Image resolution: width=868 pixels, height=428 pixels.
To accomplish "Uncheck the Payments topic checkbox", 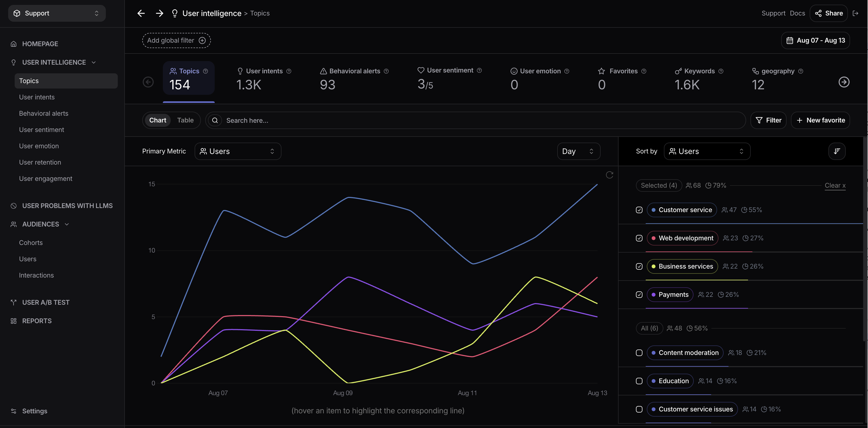I will tap(639, 294).
